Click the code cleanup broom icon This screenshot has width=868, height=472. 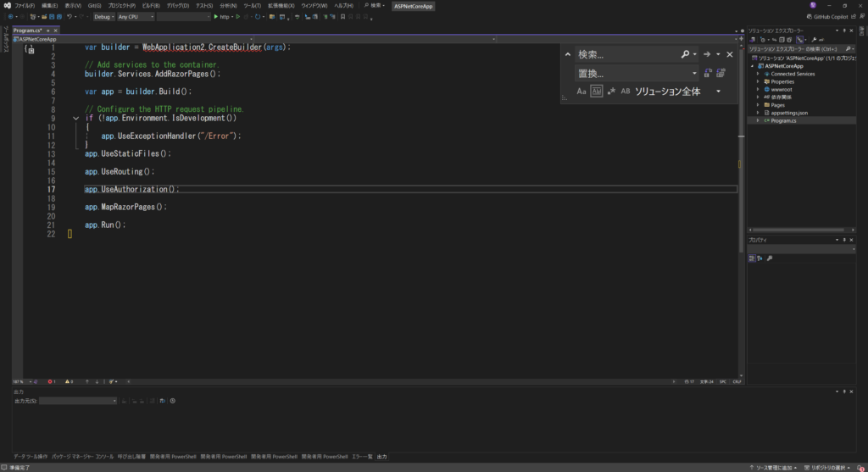[x=112, y=381]
